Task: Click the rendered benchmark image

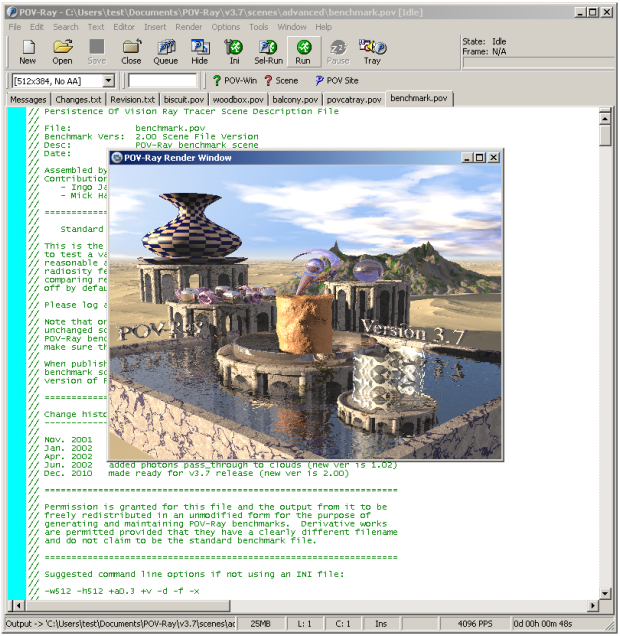Action: pyautogui.click(x=306, y=312)
